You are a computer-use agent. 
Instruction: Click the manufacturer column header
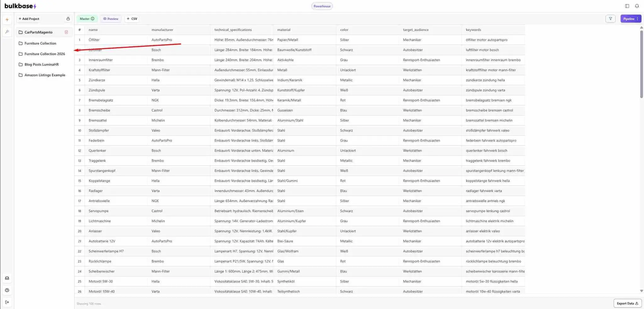click(179, 30)
